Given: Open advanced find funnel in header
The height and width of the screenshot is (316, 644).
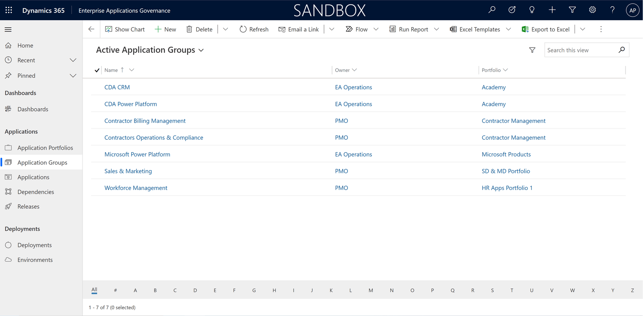Looking at the screenshot, I should pyautogui.click(x=572, y=10).
